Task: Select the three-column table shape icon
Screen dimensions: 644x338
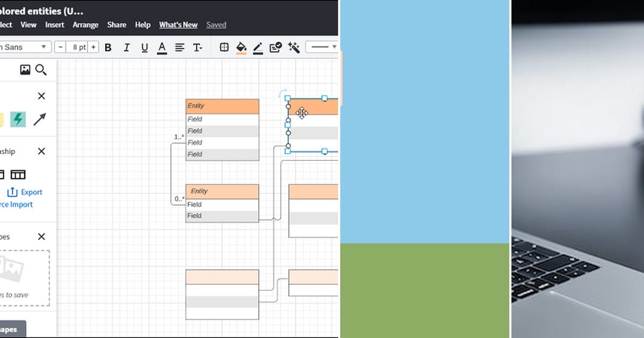Action: point(18,174)
